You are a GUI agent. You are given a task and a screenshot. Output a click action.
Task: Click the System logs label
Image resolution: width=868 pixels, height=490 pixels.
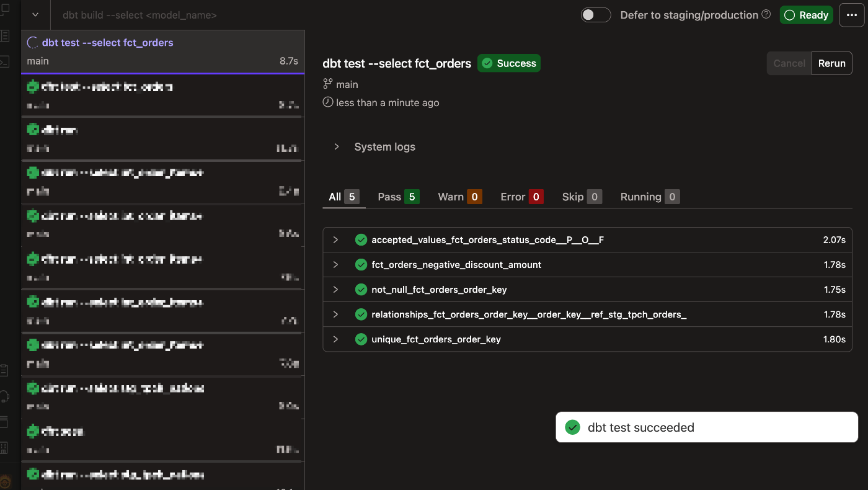(x=384, y=147)
